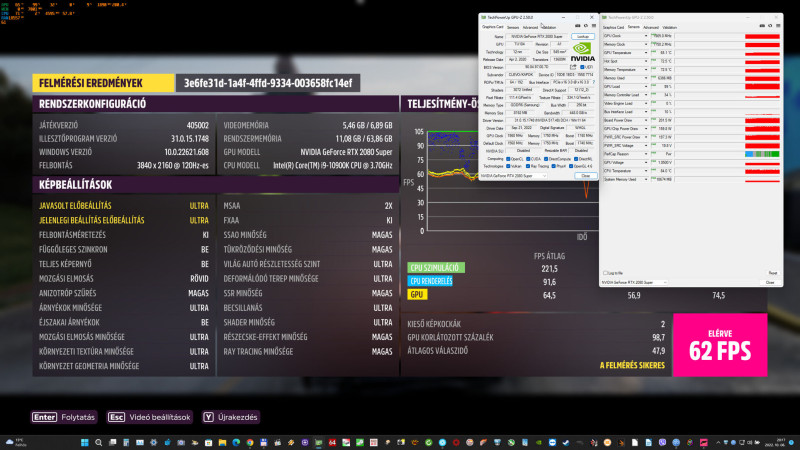Open the hamburger menu in the left GPU-Z window
800x450 pixels.
pyautogui.click(x=594, y=26)
